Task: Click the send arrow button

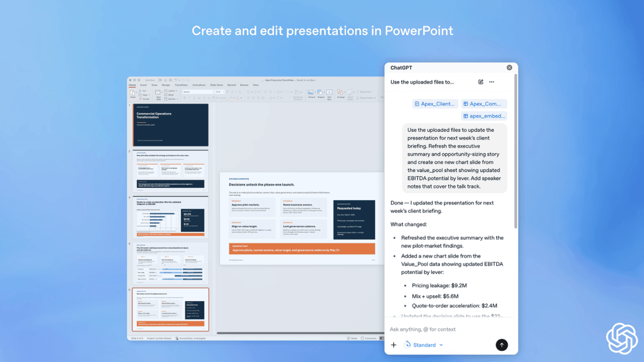Action: click(x=501, y=345)
